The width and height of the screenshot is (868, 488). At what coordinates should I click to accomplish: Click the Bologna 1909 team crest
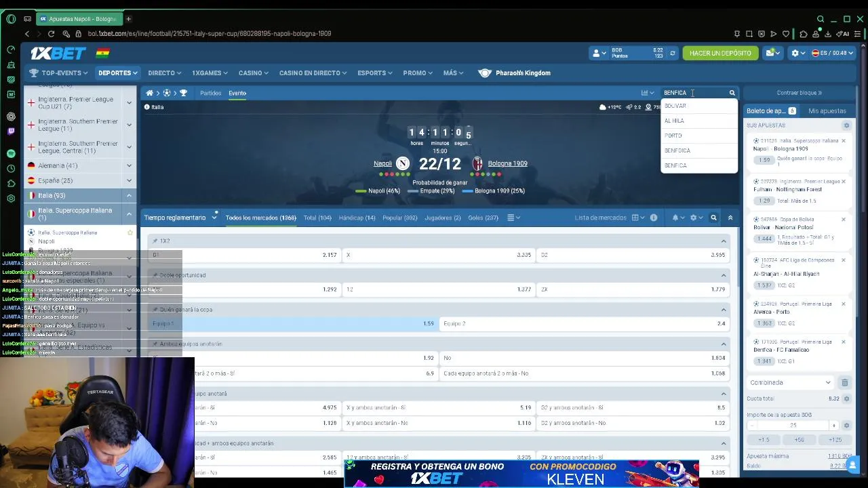[477, 163]
